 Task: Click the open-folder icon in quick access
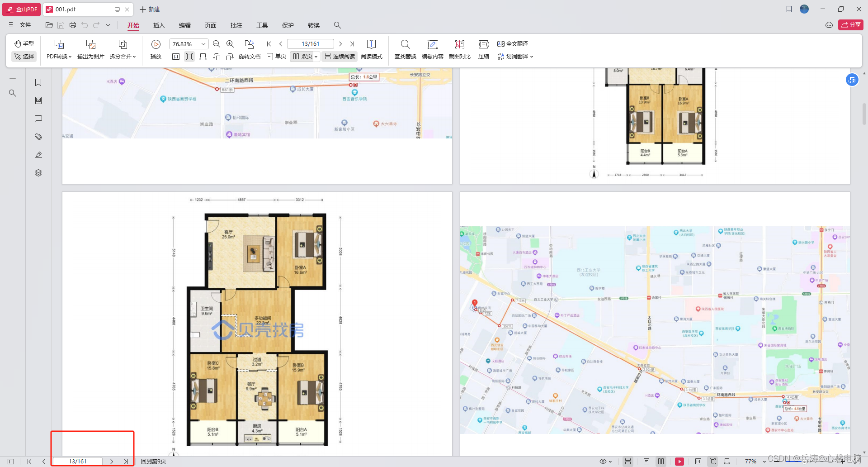(49, 25)
